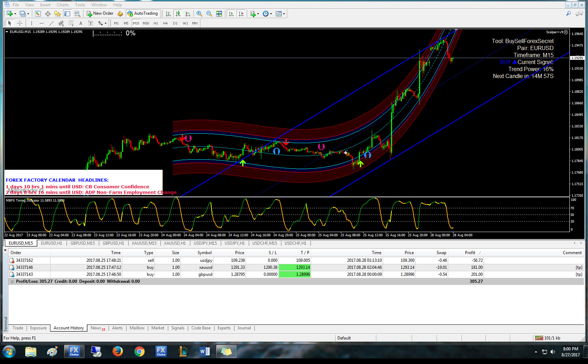Toggle Chart Shift icon

pos(241,14)
